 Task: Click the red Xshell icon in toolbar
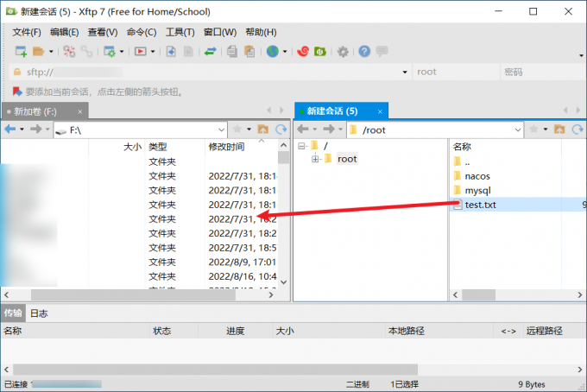(303, 52)
